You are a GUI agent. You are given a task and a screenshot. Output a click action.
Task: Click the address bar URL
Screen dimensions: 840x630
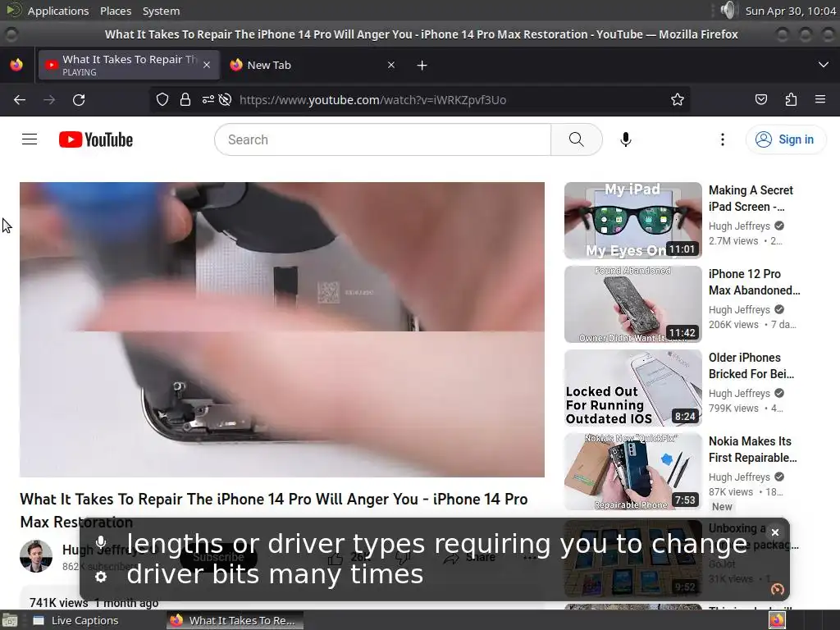(373, 99)
